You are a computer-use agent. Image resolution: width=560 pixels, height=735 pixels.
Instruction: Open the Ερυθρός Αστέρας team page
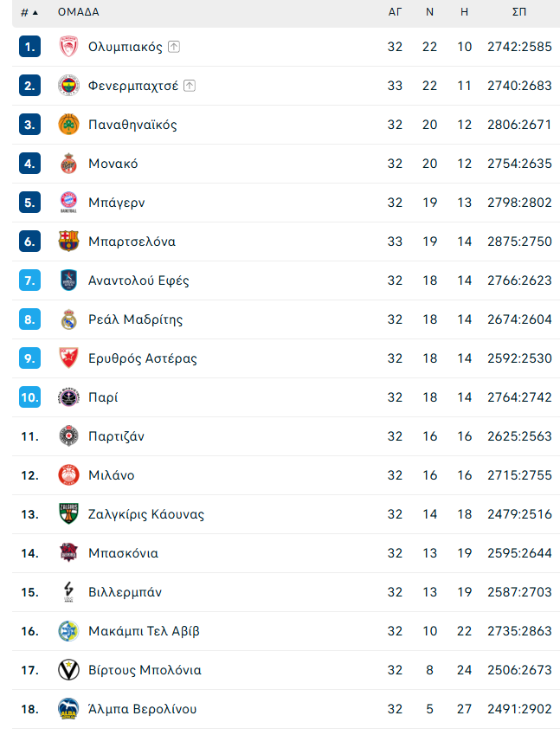coord(143,358)
